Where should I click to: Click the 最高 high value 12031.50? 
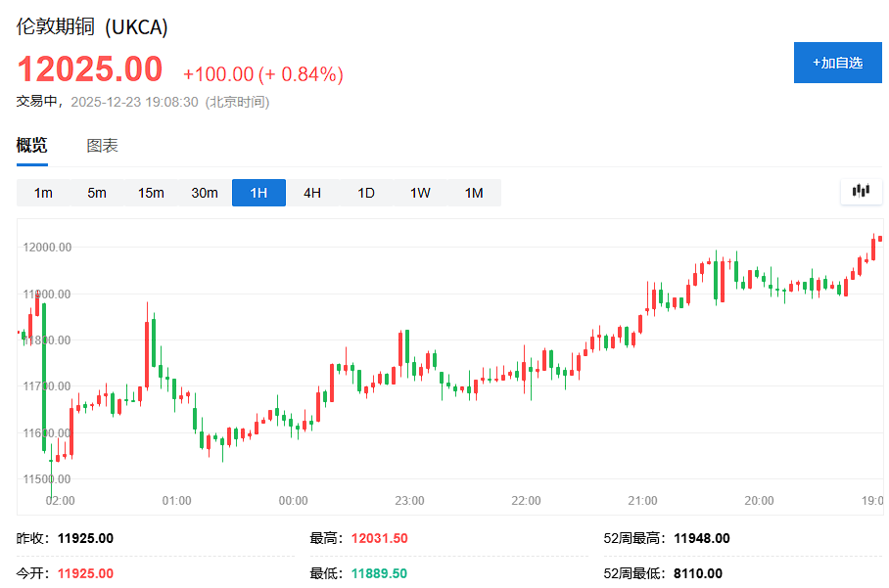coord(380,538)
